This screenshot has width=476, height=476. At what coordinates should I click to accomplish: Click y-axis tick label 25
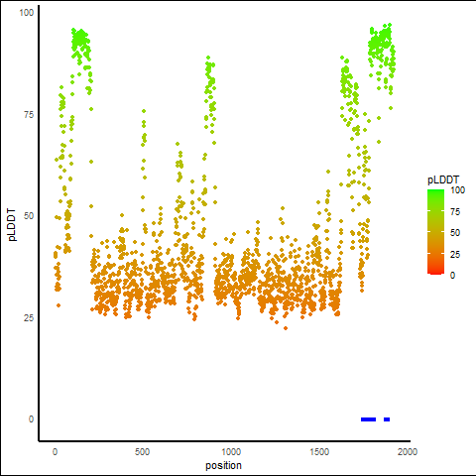click(x=29, y=318)
